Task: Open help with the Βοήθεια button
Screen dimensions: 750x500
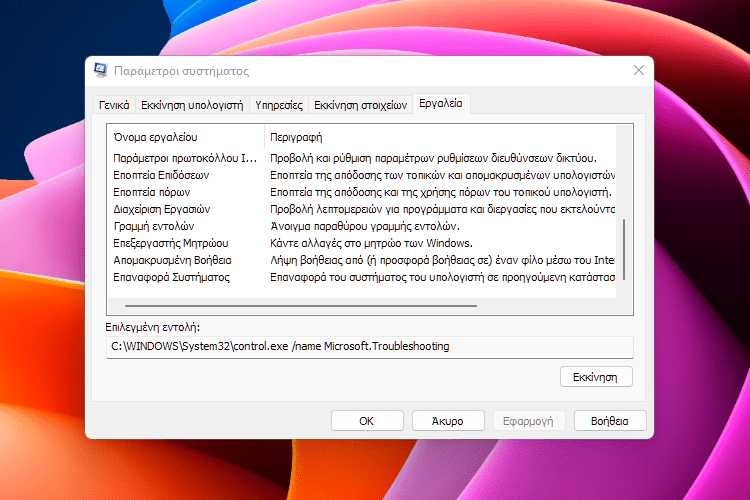Action: coord(610,421)
